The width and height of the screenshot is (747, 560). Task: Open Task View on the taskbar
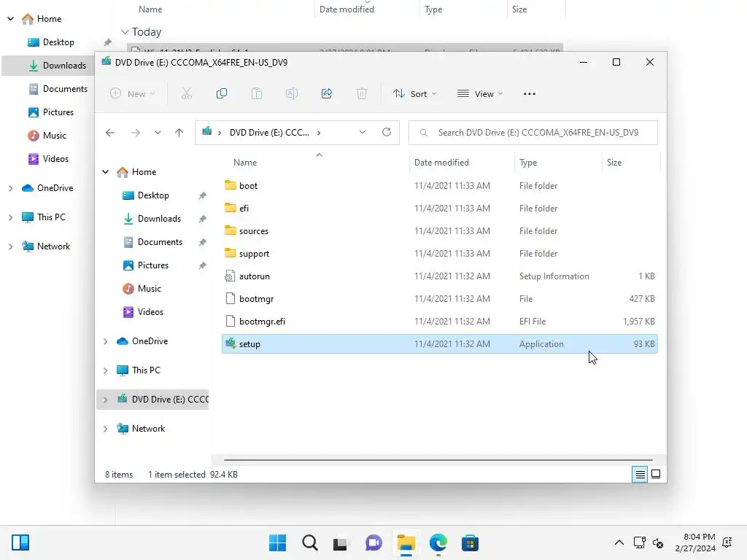tap(340, 543)
